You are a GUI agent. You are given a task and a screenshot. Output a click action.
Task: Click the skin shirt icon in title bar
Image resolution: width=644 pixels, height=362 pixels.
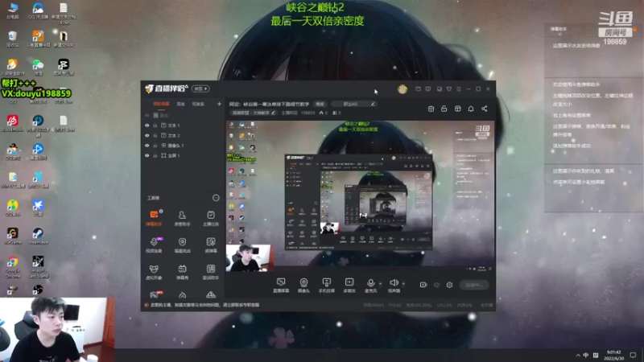tap(449, 89)
